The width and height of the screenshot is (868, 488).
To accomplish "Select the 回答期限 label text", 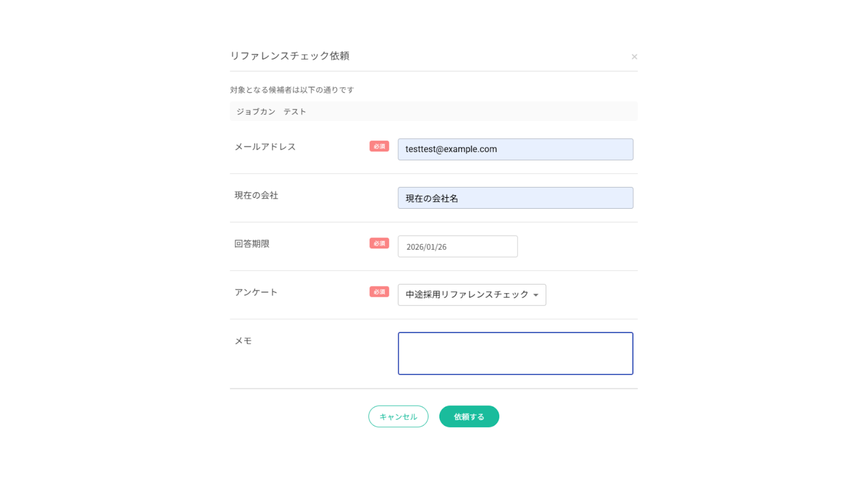I will tap(252, 244).
